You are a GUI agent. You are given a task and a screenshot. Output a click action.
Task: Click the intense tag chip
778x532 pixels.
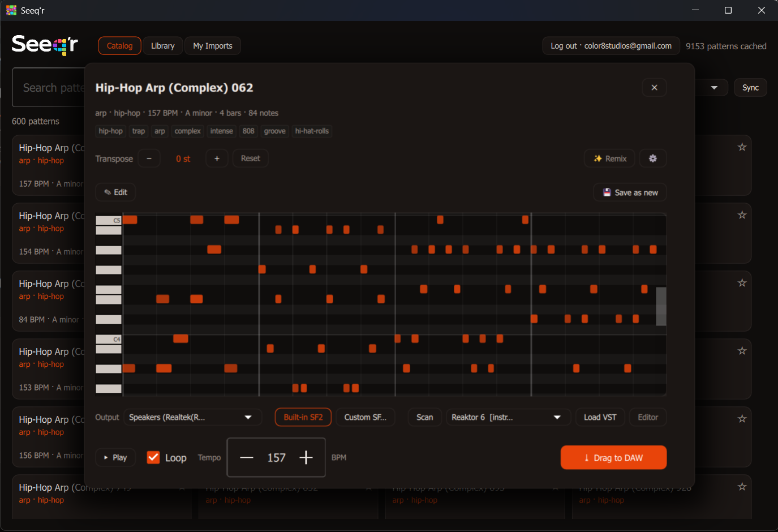221,131
